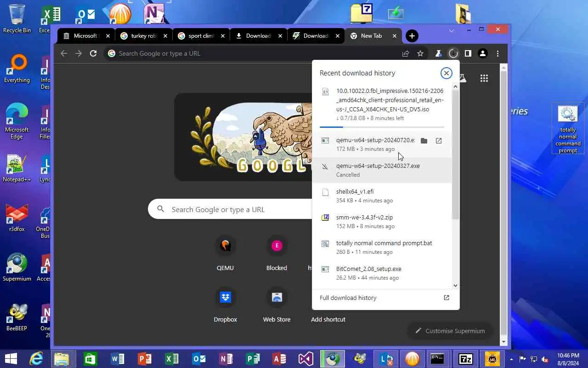Open the browser three-dot menu

coord(498,53)
